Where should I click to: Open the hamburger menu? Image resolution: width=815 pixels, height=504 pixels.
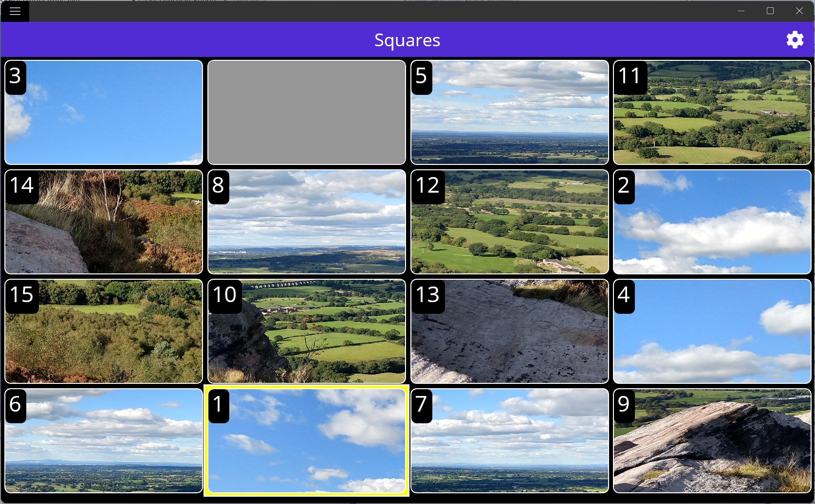15,11
